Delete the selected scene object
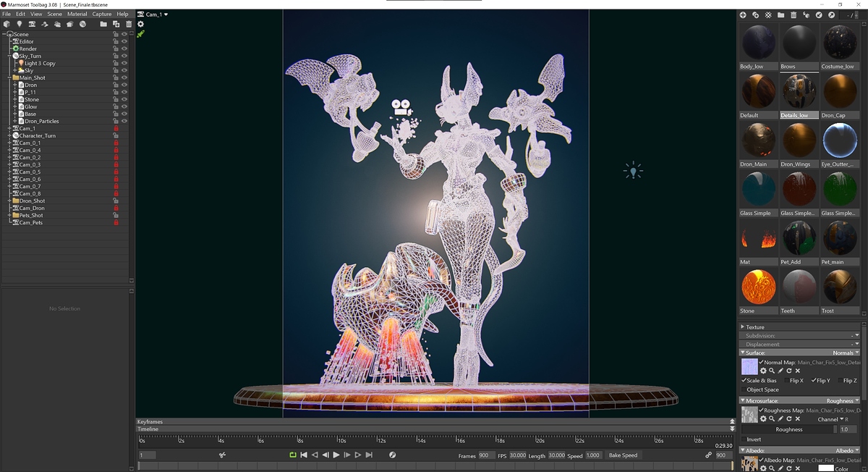Image resolution: width=868 pixels, height=472 pixels. [129, 24]
